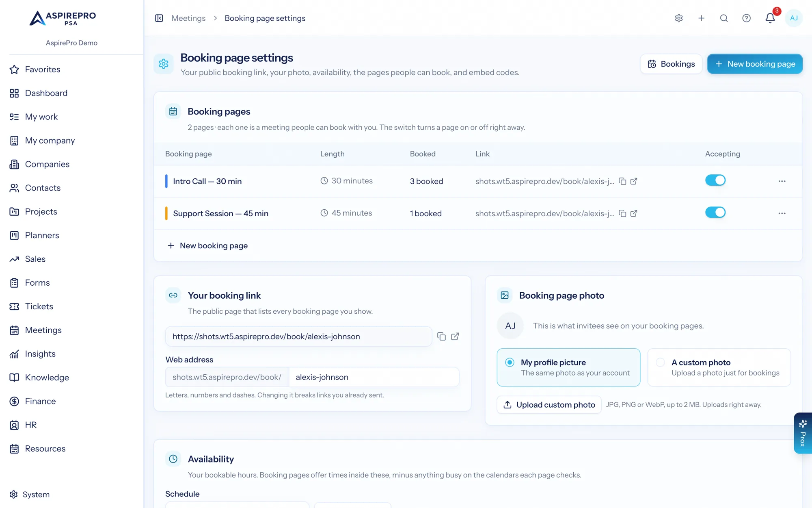812x508 pixels.
Task: Open more options for Support Session row
Action: point(782,213)
